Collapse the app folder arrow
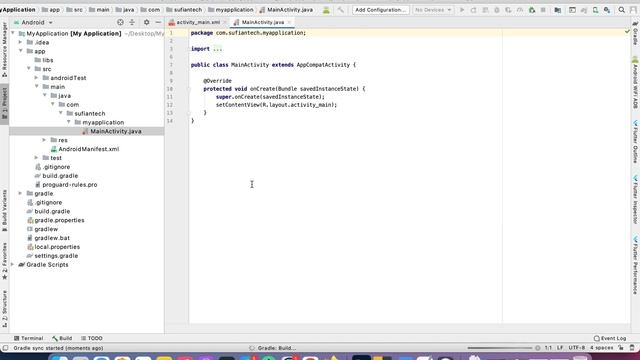The image size is (640, 360). point(20,51)
